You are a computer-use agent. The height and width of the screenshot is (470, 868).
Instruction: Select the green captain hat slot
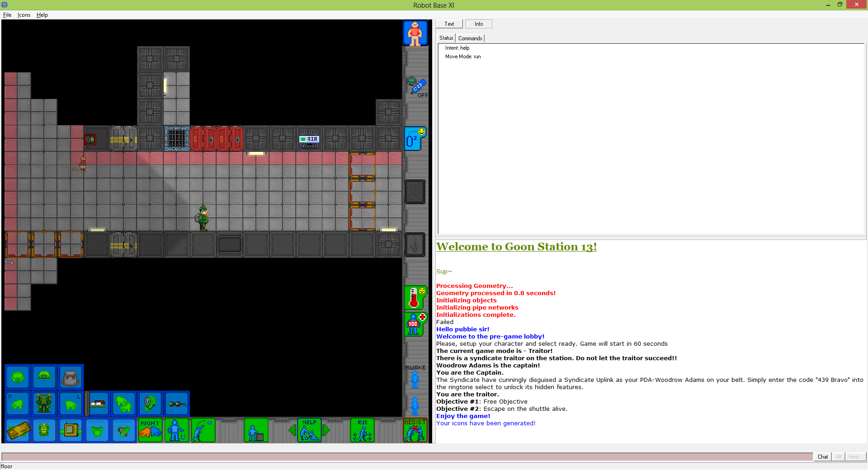coord(44,377)
